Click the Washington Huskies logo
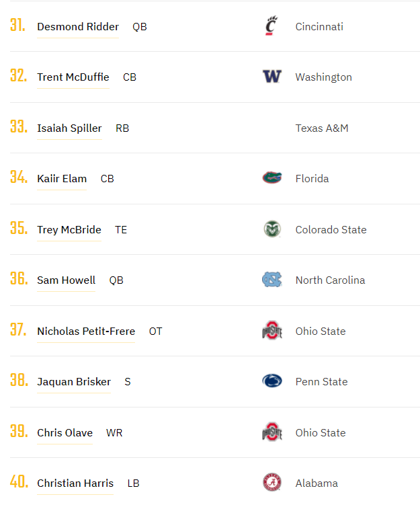The image size is (420, 507). pos(271,77)
